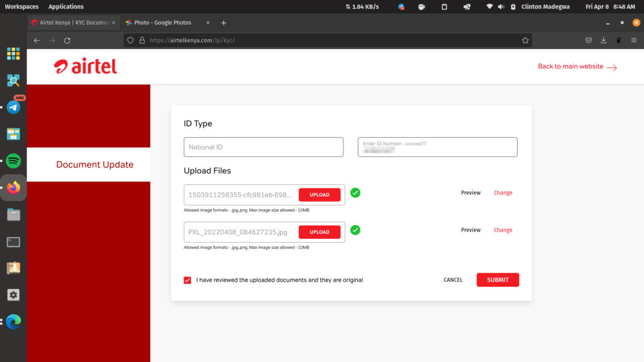Untick the reviewed documents checkbox

187,280
